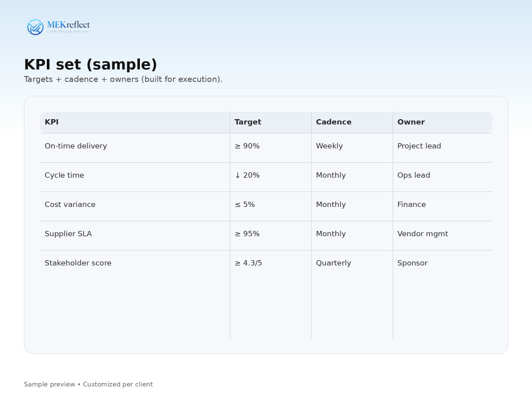Select the 'On-time delivery' cell

click(x=135, y=148)
